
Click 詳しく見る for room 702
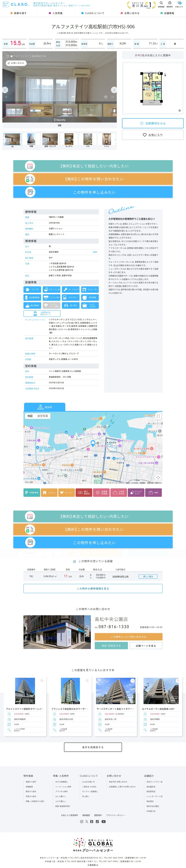click(148, 576)
